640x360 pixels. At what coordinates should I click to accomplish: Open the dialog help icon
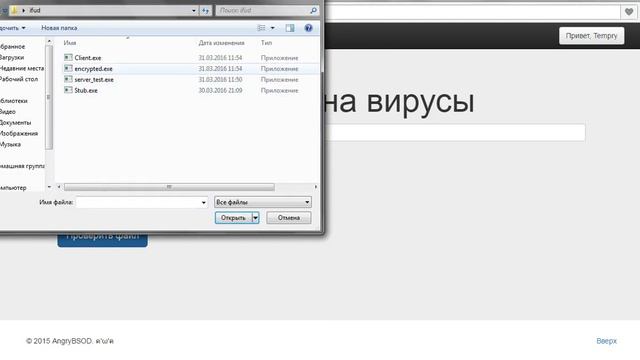[309, 28]
